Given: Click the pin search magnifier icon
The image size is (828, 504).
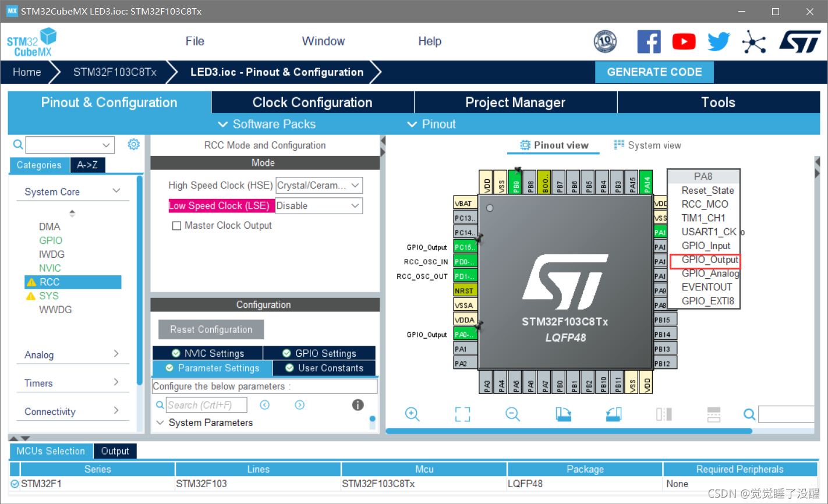Looking at the screenshot, I should [x=749, y=414].
